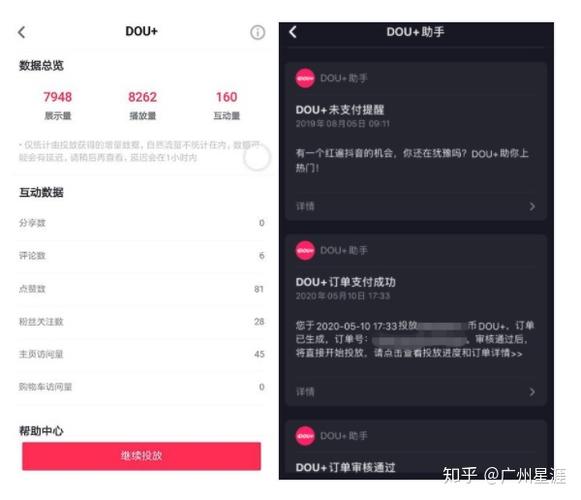Viewport: 581px width, 500px height.
Task: Tap the 粉丝关注数 row showing 28
Action: [x=141, y=322]
